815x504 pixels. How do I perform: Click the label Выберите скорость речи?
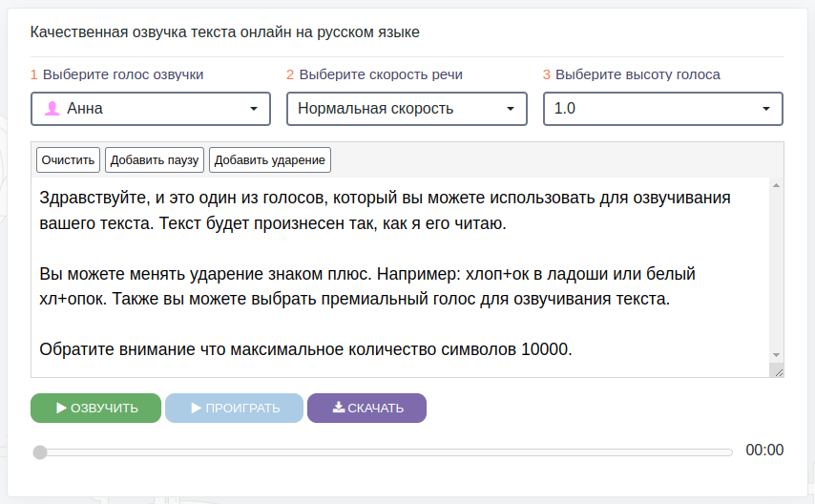(x=381, y=74)
